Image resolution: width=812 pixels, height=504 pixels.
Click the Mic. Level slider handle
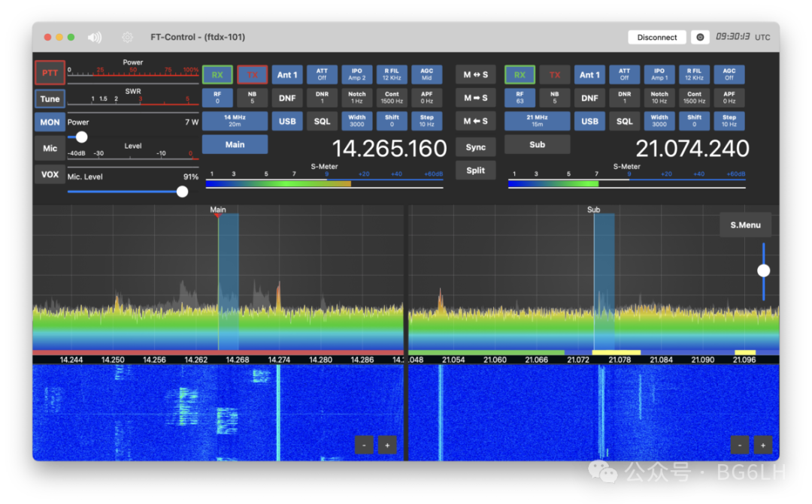point(182,192)
